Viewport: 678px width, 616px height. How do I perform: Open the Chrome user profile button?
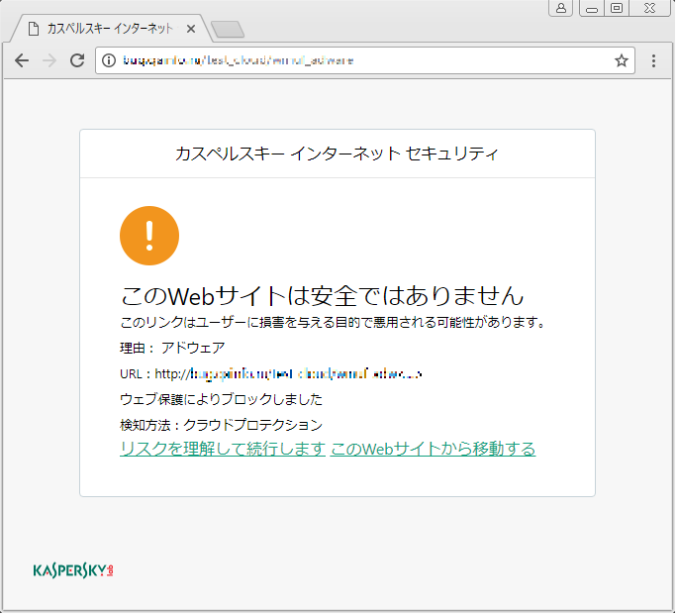click(x=563, y=8)
